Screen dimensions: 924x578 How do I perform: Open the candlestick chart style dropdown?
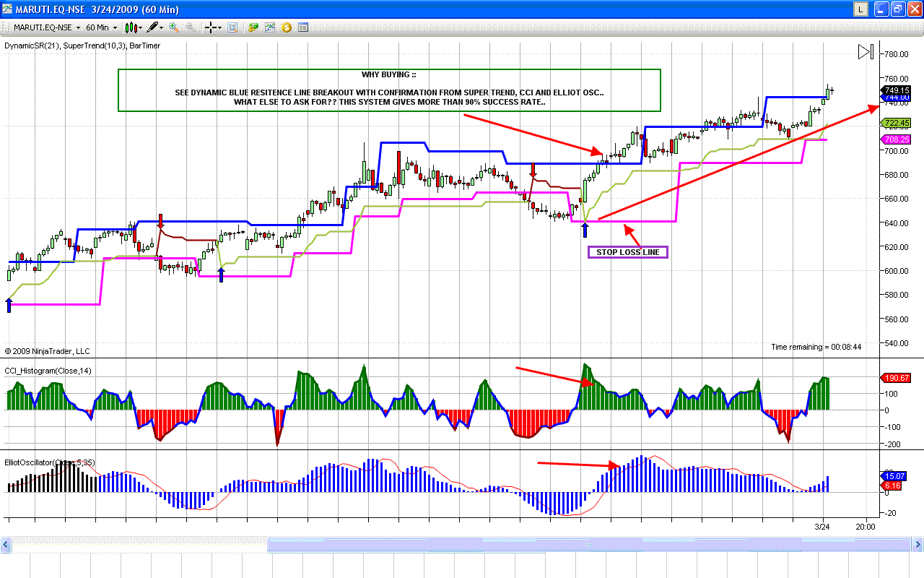(134, 27)
